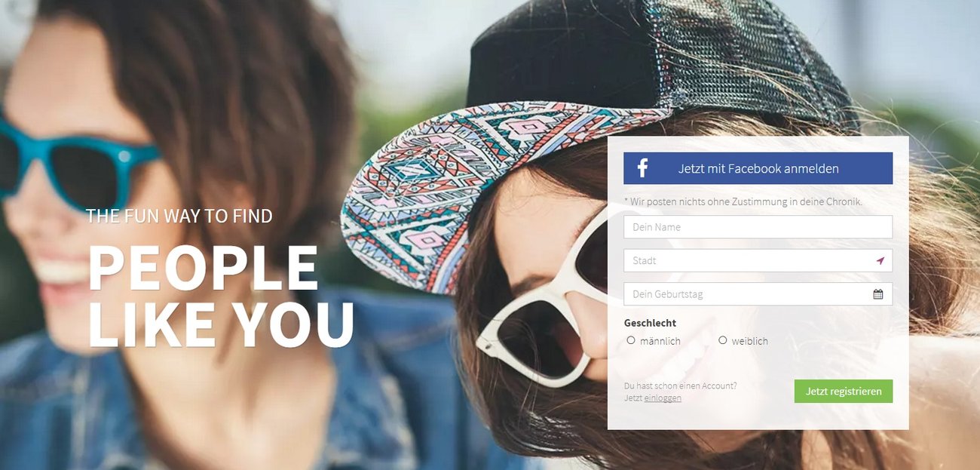Click the 'männlich' text label

pos(660,341)
